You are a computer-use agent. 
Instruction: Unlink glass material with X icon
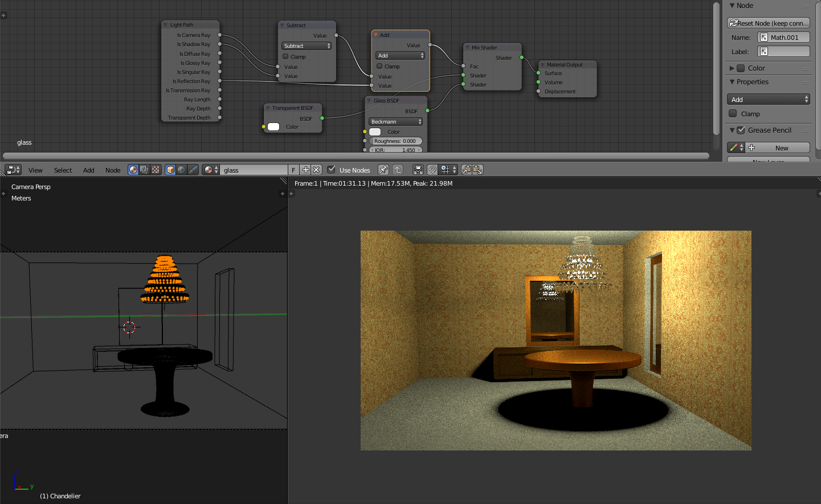(317, 170)
